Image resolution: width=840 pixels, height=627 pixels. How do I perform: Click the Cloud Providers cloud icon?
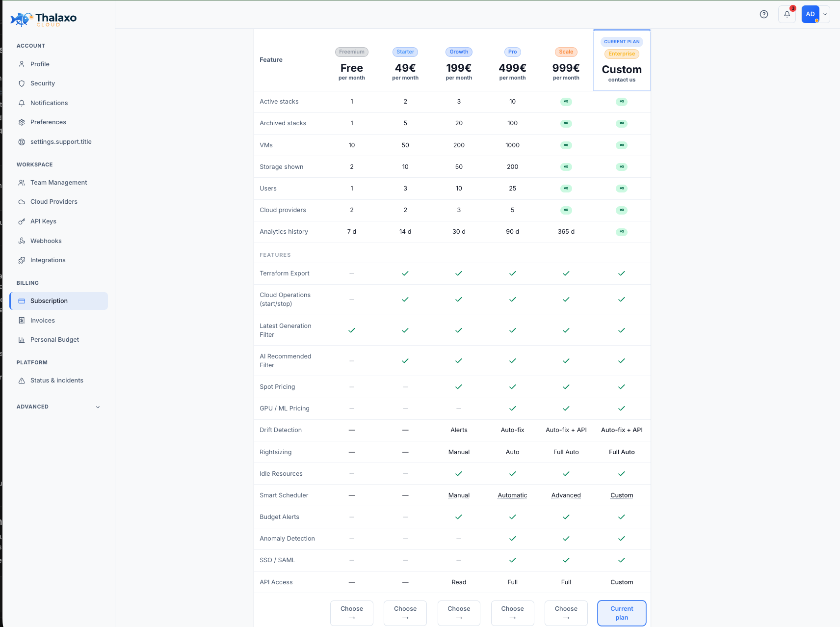(x=22, y=202)
